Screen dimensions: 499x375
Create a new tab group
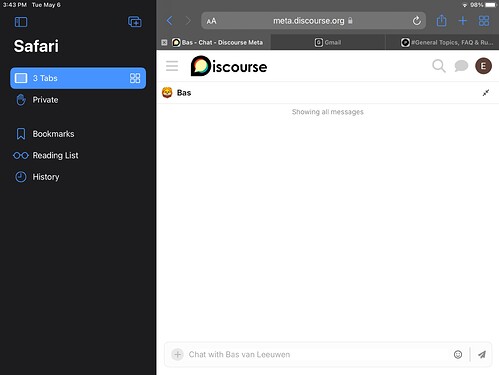click(x=135, y=22)
